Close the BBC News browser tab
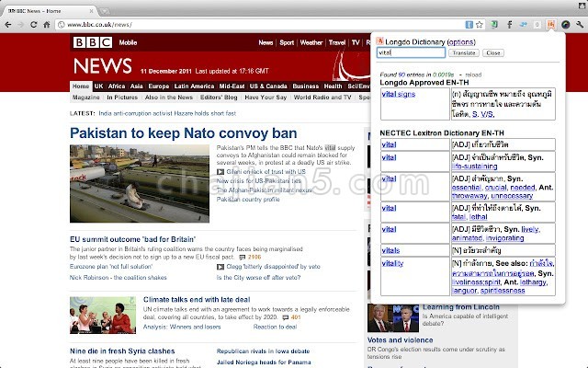This screenshot has width=588, height=368. (91, 11)
